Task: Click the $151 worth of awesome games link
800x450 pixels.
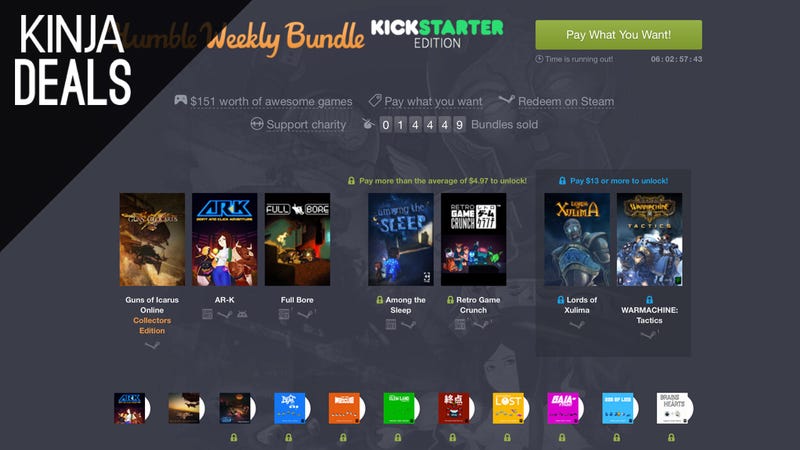Action: [271, 102]
